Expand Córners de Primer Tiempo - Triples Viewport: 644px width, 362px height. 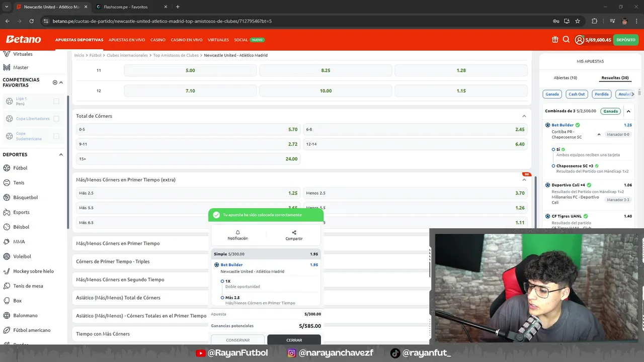click(113, 261)
